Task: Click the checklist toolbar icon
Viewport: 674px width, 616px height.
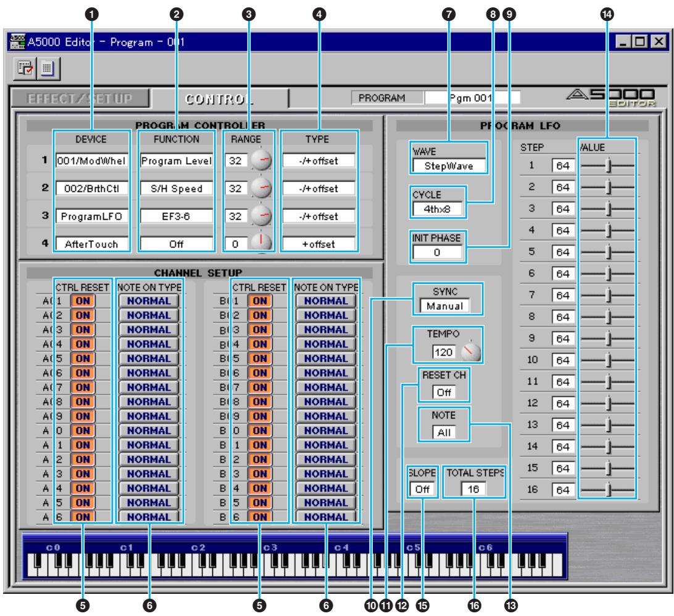Action: [x=25, y=69]
